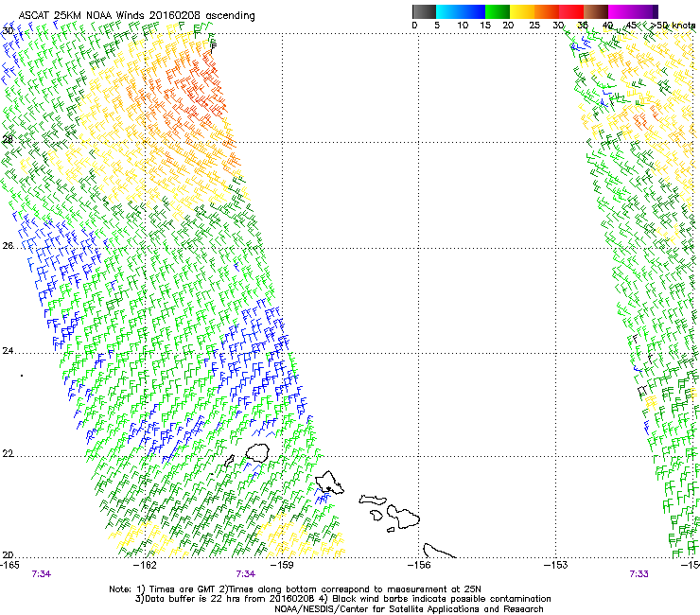
Task: Click the latitude label 22
Action: (8, 454)
